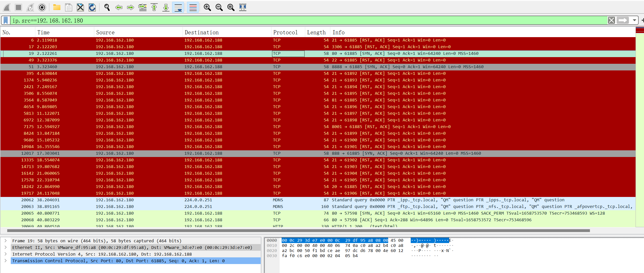Toggle auto scroll during live capture
Screen dimensions: 644x273
178,7
